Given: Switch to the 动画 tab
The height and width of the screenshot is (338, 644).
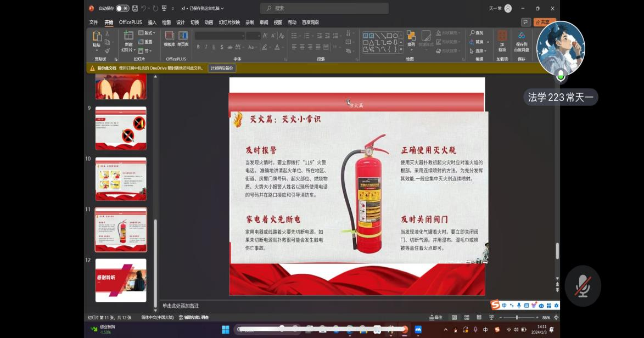Looking at the screenshot, I should 209,22.
